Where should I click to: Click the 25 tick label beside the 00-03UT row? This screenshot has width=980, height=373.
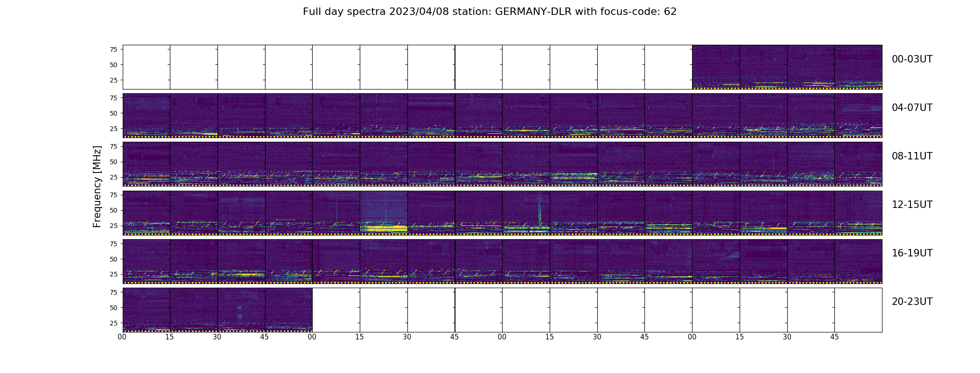pyautogui.click(x=113, y=80)
